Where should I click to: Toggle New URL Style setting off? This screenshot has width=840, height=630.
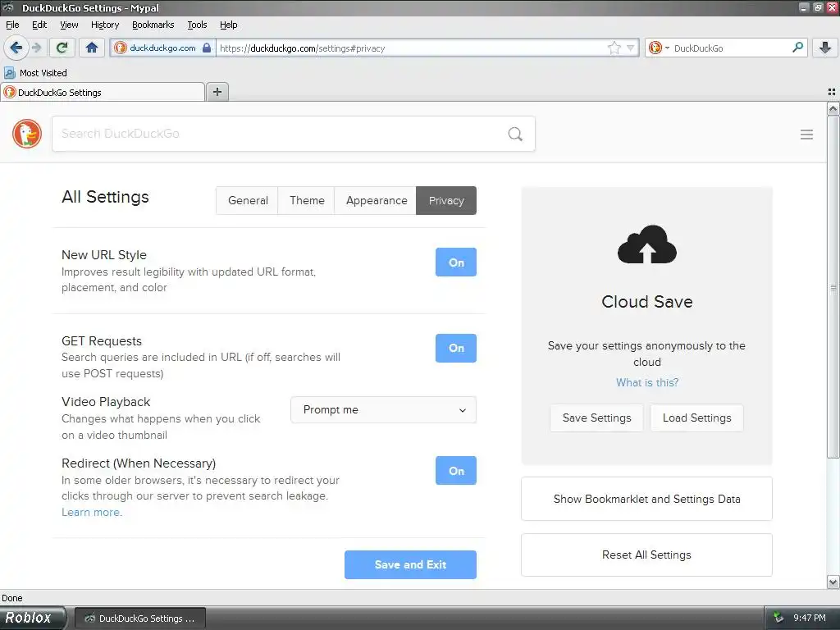(x=456, y=262)
